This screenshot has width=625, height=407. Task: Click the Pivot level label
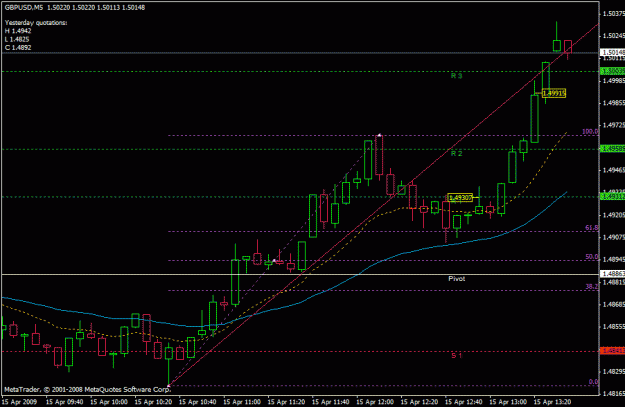point(456,279)
